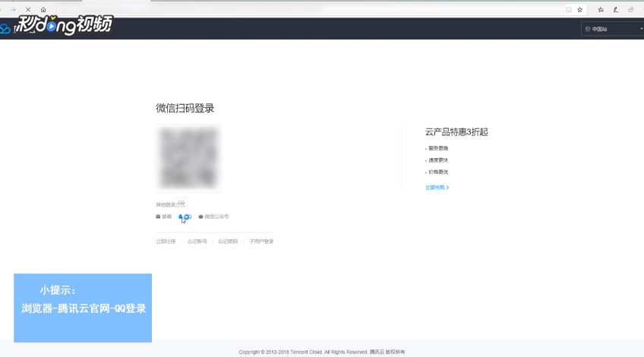The height and width of the screenshot is (357, 644).
Task: Click the 价格更优 bullet text
Action: tap(438, 172)
